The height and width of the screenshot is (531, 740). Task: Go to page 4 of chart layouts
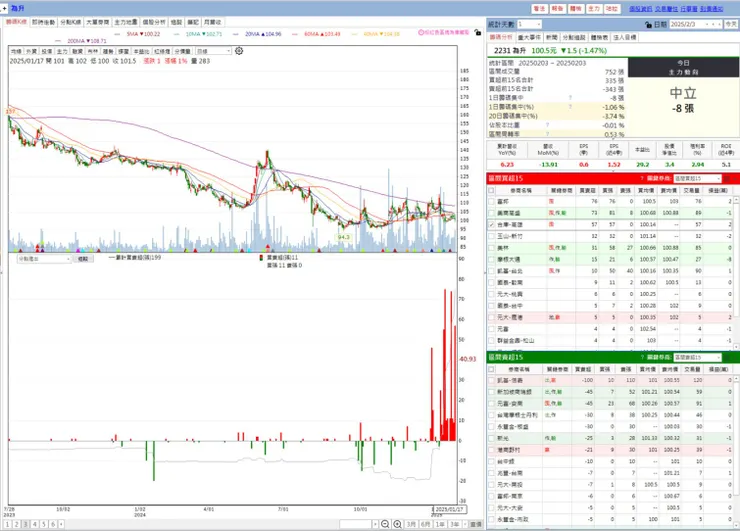tap(34, 524)
